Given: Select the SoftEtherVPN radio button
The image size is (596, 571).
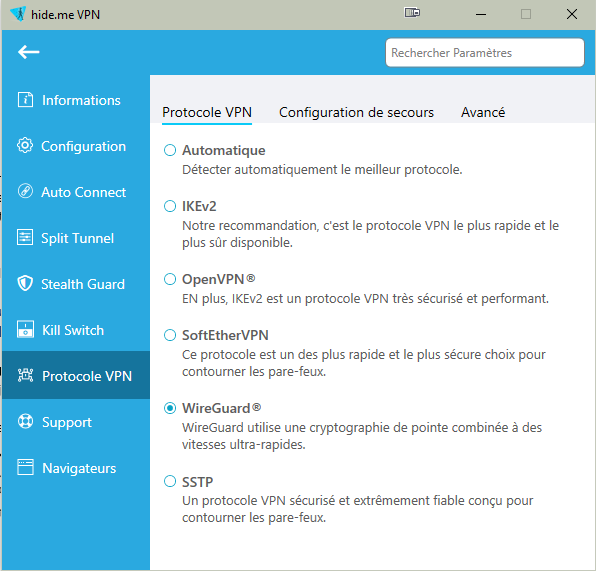Looking at the screenshot, I should pyautogui.click(x=170, y=335).
